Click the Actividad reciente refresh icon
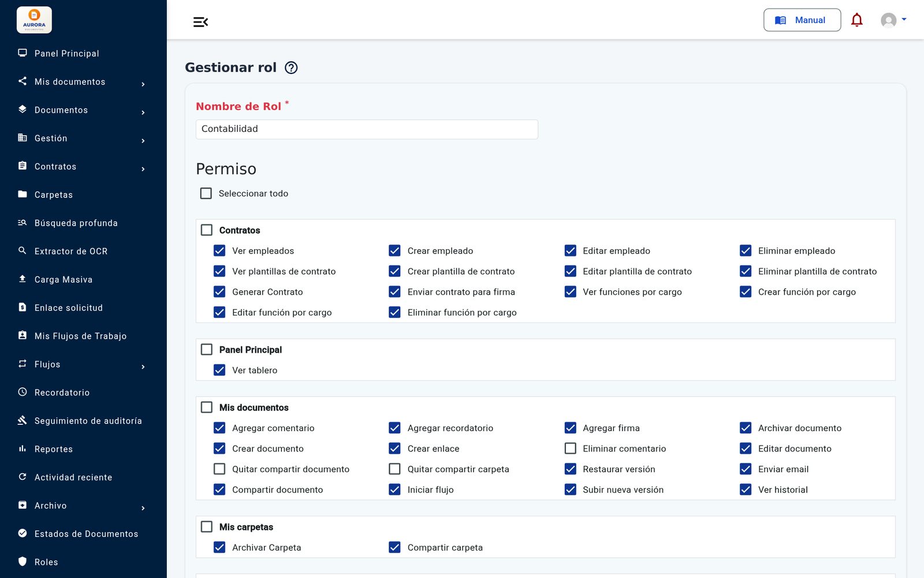The width and height of the screenshot is (924, 578). coord(23,477)
